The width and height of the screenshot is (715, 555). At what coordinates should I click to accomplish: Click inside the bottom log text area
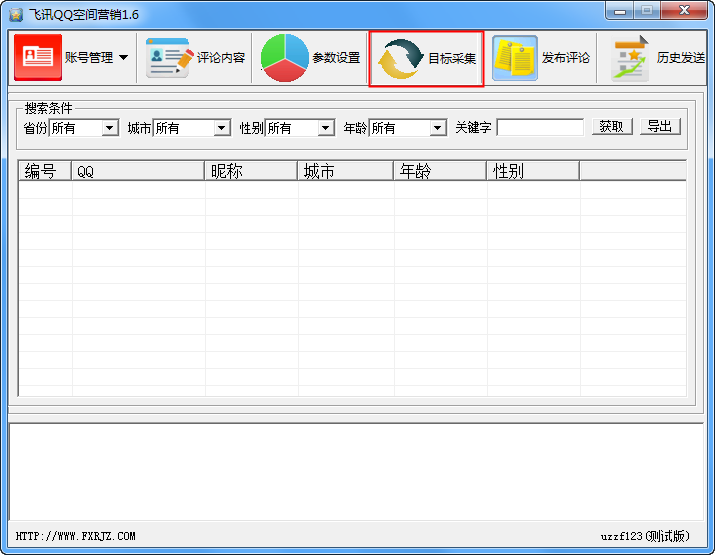356,472
